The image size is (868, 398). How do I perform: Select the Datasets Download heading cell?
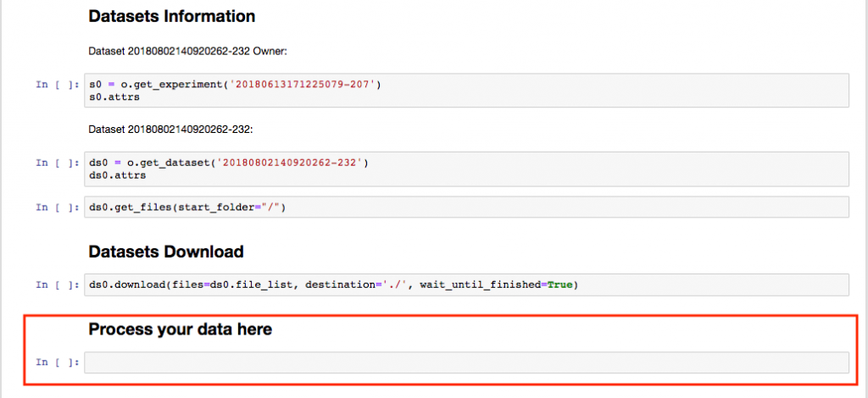point(165,252)
